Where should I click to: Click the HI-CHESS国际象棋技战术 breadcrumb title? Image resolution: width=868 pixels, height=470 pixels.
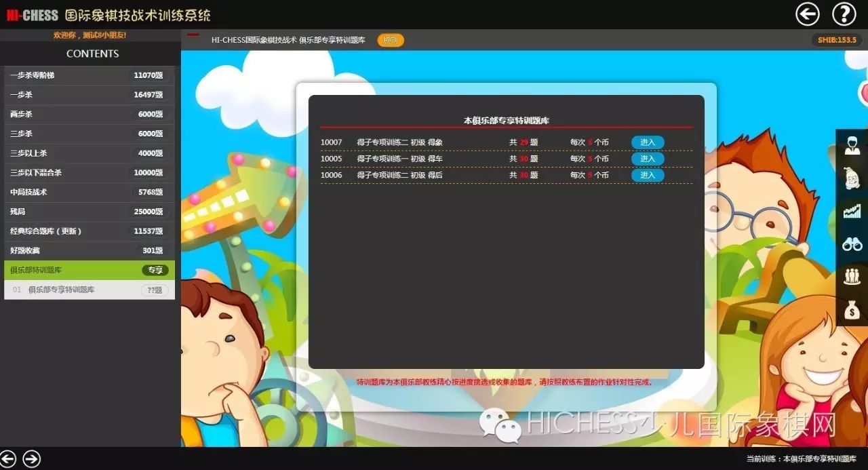288,40
